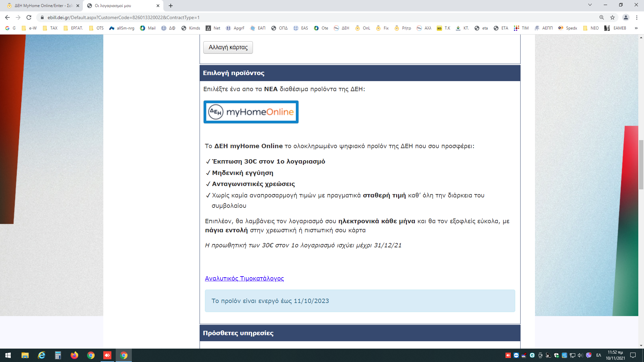Open the T.K bookmark

[443, 28]
